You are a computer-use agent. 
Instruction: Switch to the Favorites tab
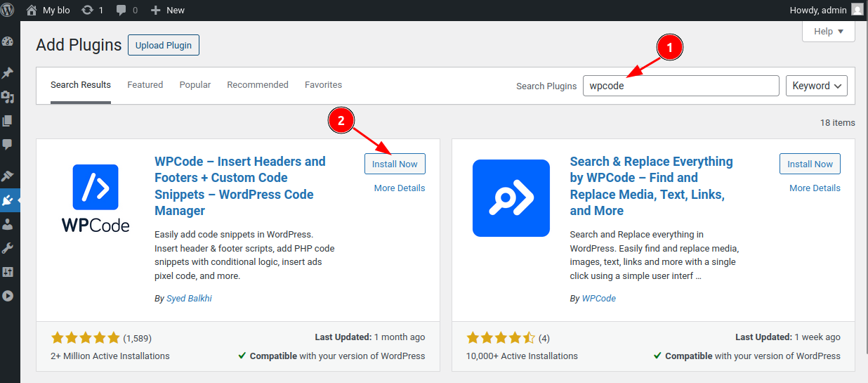(323, 85)
